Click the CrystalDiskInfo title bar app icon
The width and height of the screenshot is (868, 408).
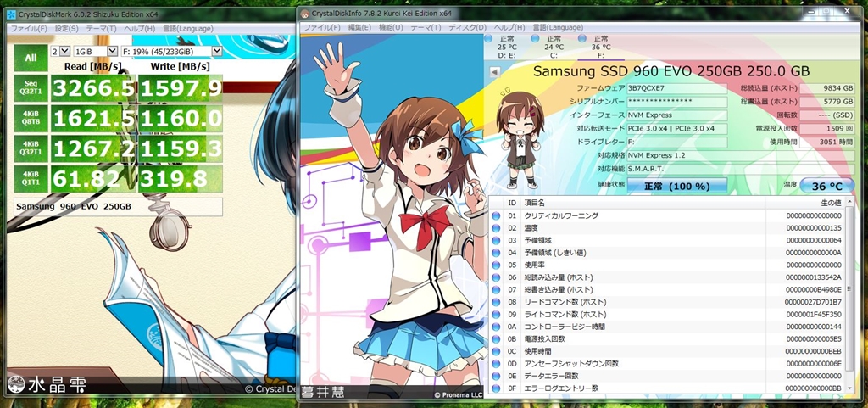click(305, 14)
